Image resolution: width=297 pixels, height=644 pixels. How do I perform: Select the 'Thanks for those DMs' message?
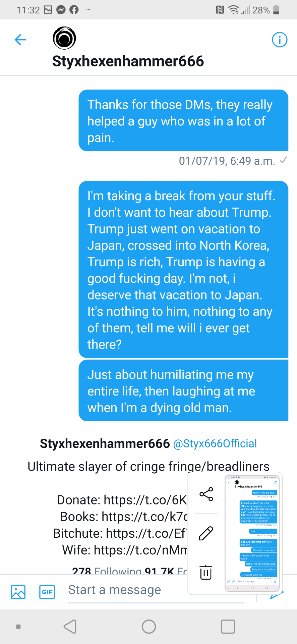(183, 121)
